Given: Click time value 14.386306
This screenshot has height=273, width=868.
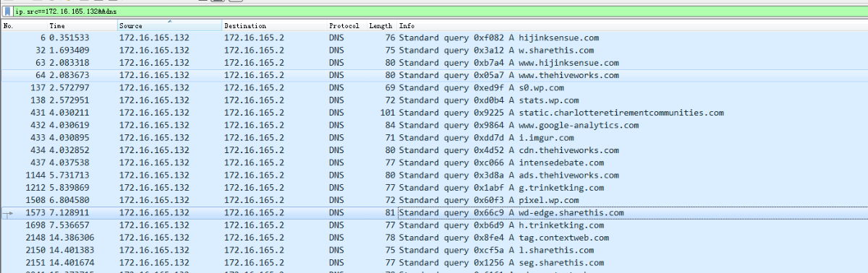Looking at the screenshot, I should (72, 238).
